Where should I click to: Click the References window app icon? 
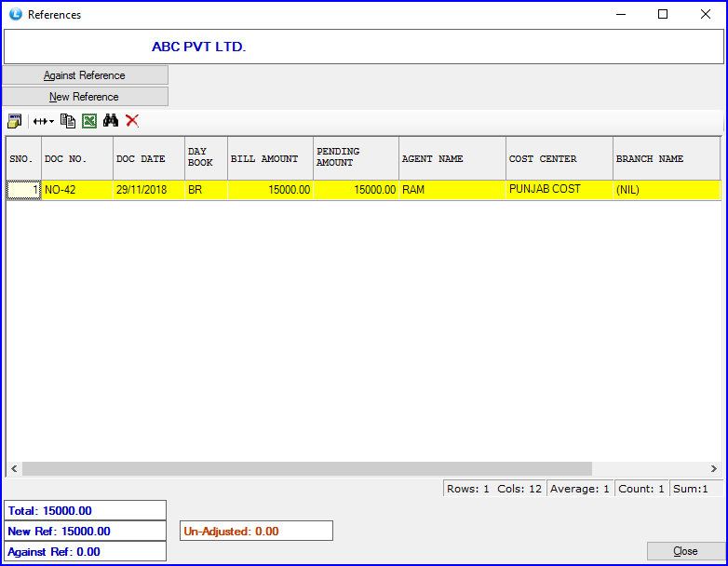pos(15,14)
